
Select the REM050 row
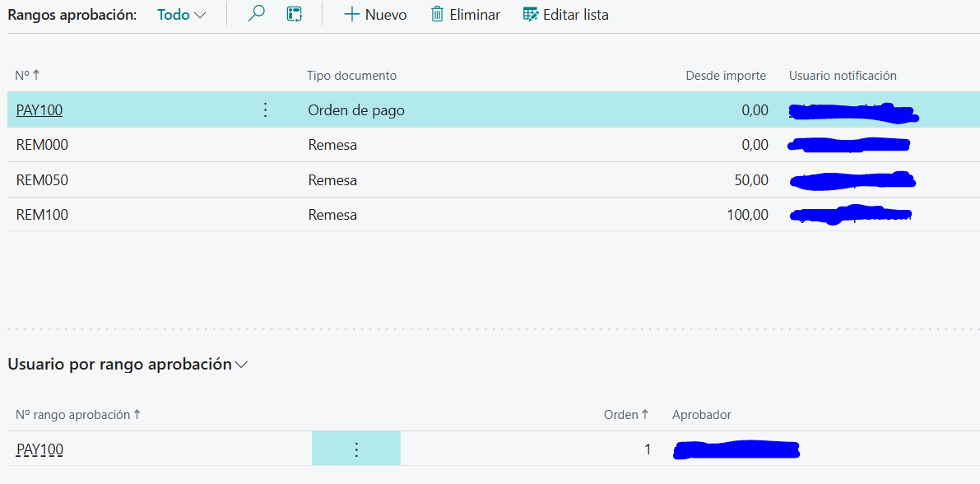(42, 180)
